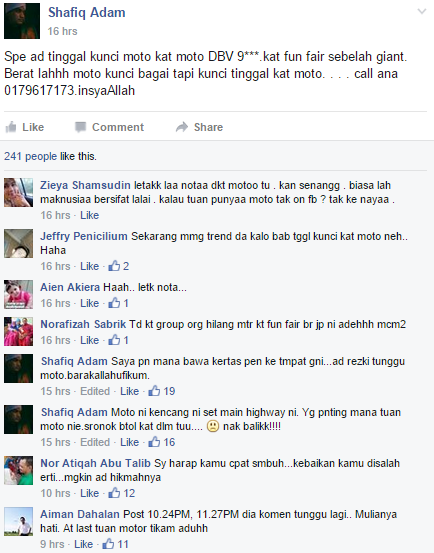Open Shafiq Adam's profile from post header
434x553 pixels.
click(86, 12)
